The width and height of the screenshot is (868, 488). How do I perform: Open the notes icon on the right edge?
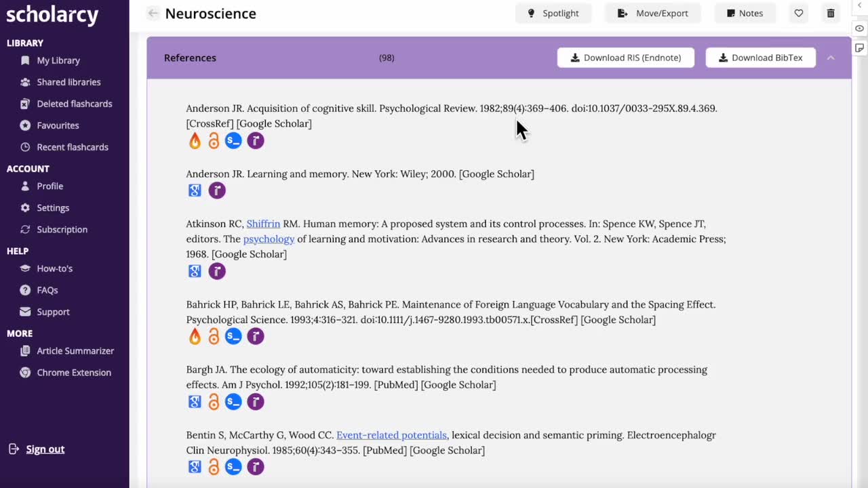860,47
